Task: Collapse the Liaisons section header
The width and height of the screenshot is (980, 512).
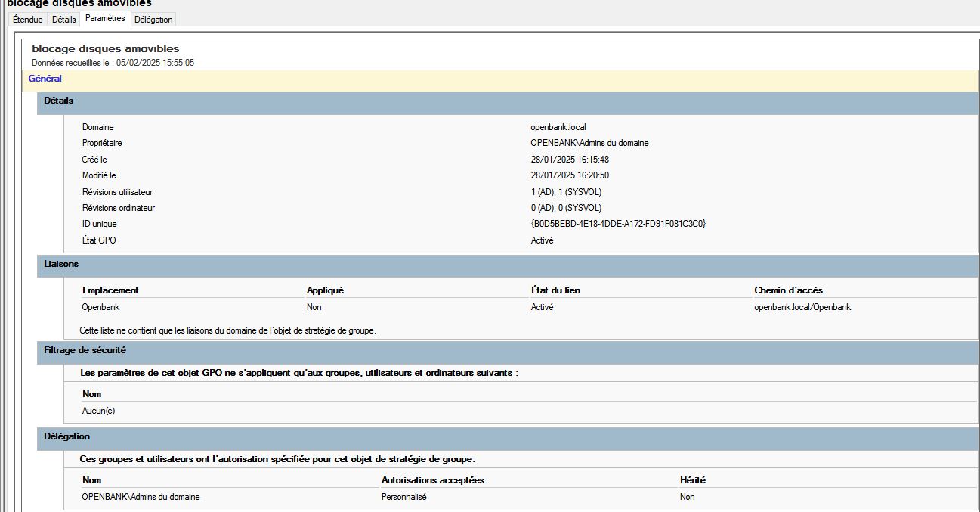Action: [61, 265]
